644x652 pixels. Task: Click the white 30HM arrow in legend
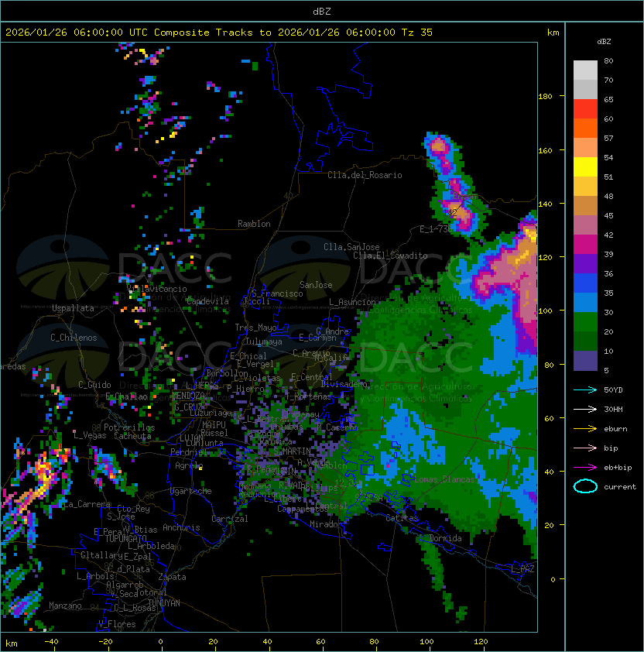point(585,409)
